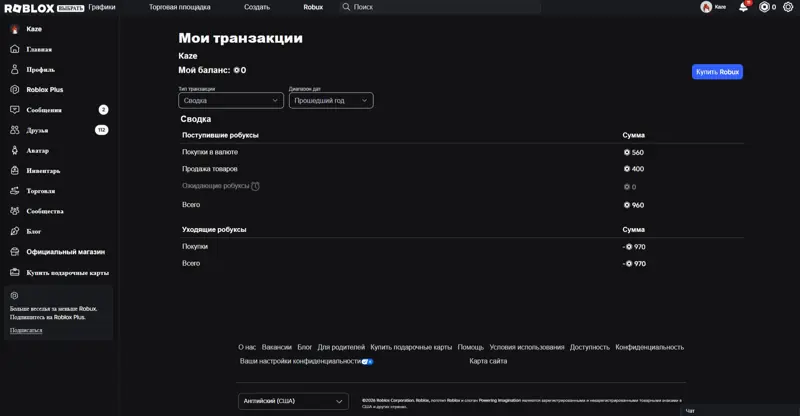
Task: Click the Уходящие робуксы section header
Action: (x=214, y=230)
